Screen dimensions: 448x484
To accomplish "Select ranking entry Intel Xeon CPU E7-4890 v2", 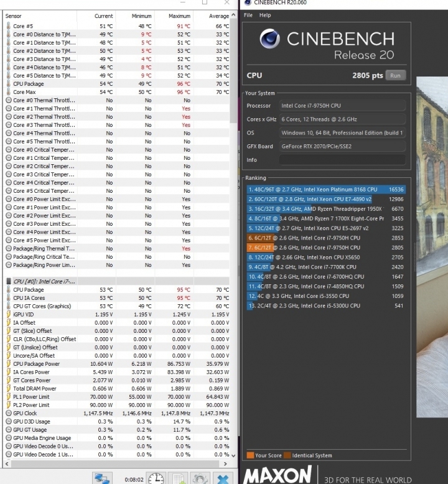I will [326, 199].
